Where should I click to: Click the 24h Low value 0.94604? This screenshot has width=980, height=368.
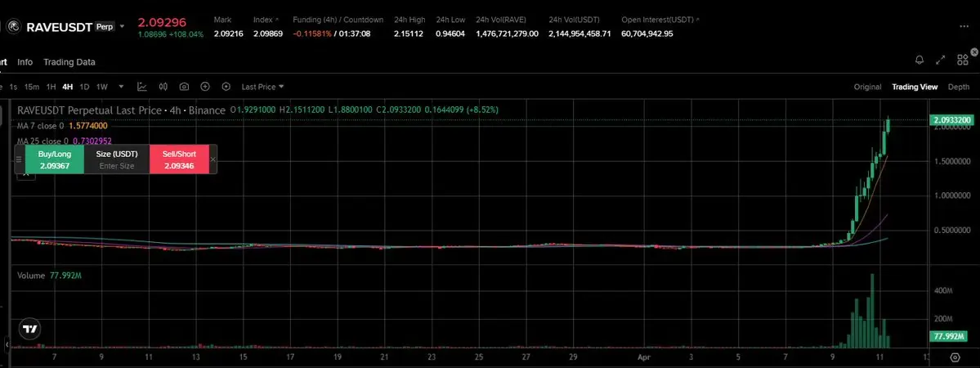(450, 34)
